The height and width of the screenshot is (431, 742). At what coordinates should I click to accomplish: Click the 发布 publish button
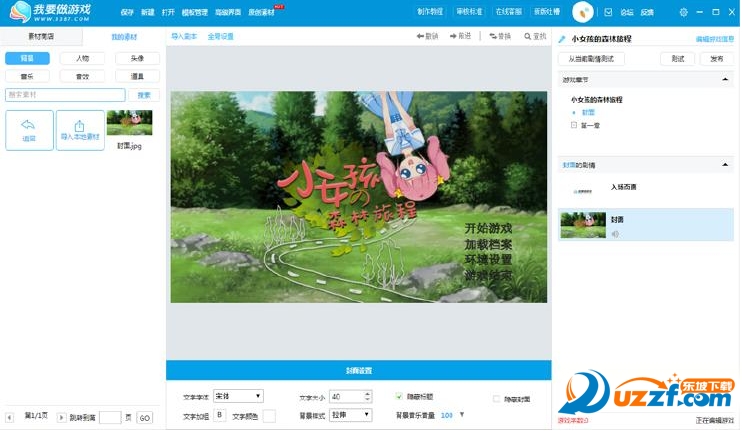tap(716, 59)
